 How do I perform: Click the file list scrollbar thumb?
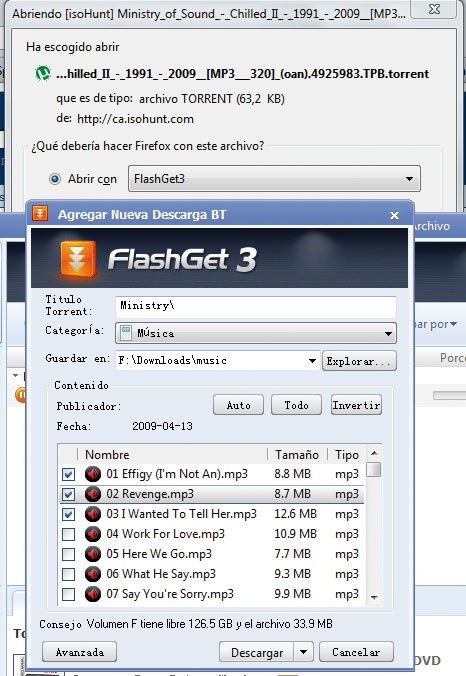coord(374,469)
